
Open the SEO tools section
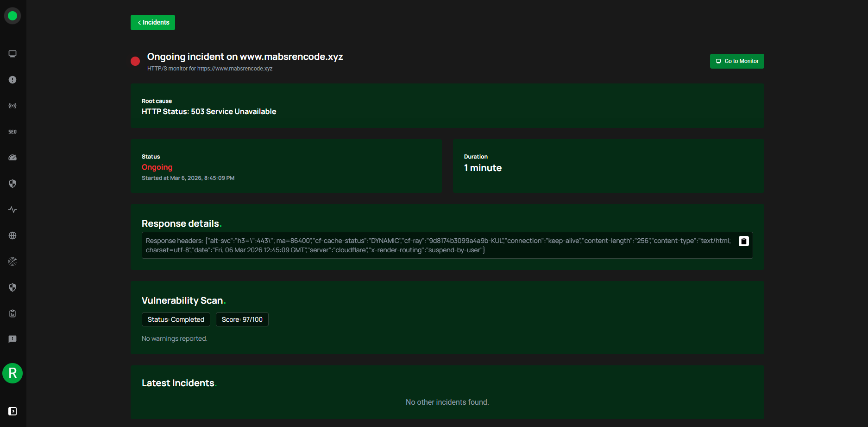coord(13,131)
